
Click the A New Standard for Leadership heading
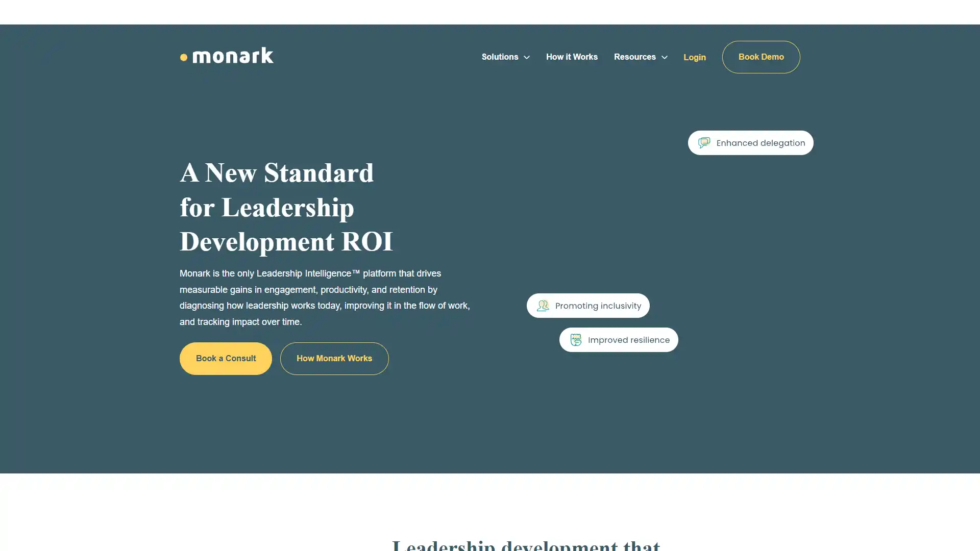(x=286, y=207)
